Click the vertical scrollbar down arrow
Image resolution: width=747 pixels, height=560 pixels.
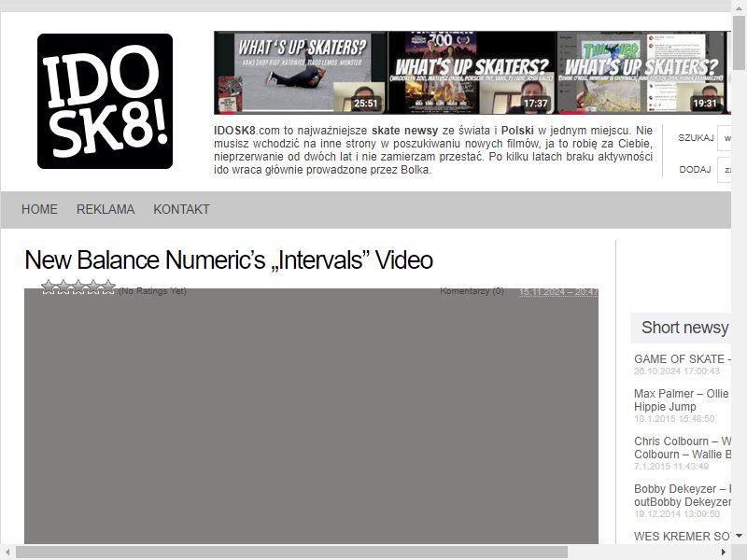click(x=739, y=536)
